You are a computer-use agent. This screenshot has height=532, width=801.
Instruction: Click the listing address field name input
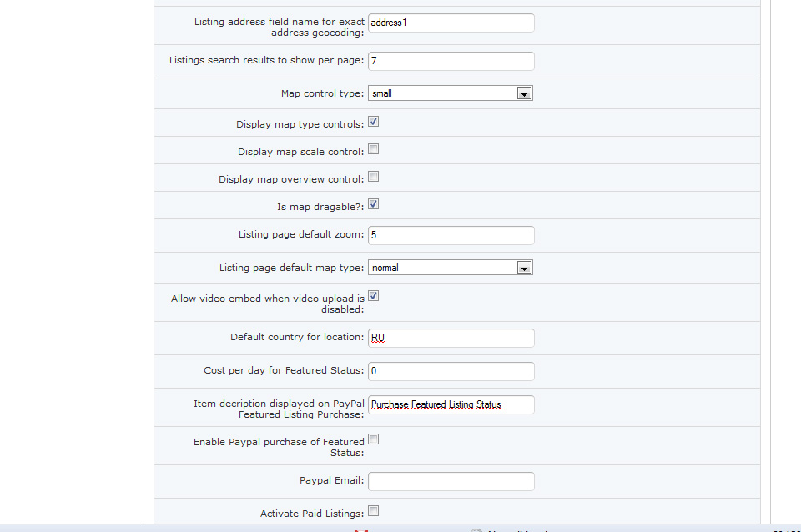coord(451,23)
